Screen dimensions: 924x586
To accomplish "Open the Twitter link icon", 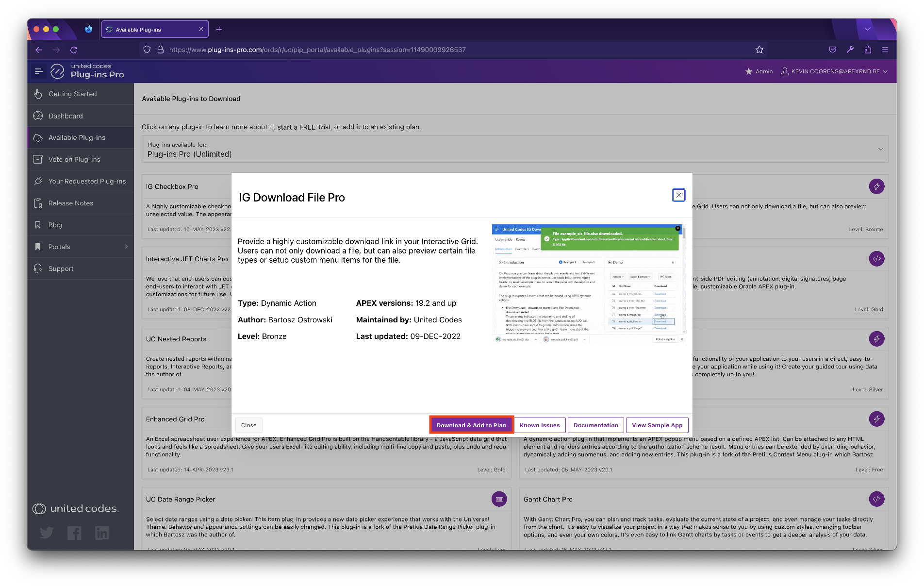I will point(47,533).
